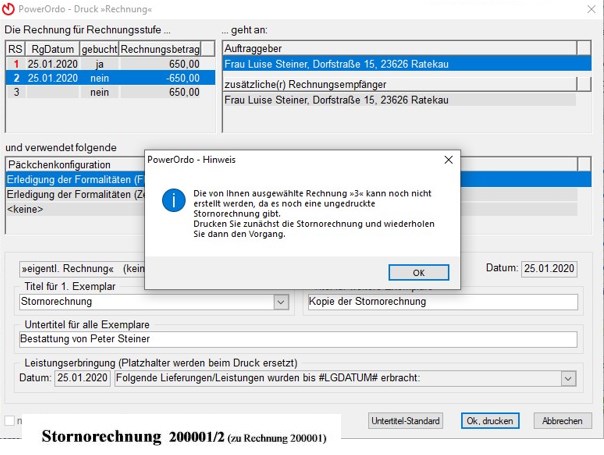604x455 pixels.
Task: Select the second Erledigung der Formalitäten row
Action: coord(75,194)
